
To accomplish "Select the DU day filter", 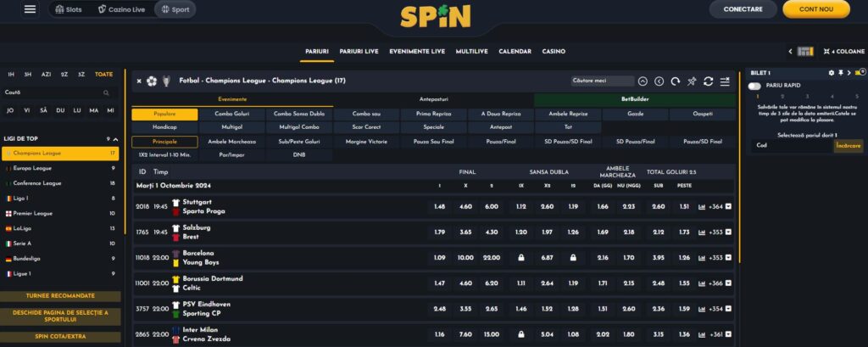I will pyautogui.click(x=60, y=111).
